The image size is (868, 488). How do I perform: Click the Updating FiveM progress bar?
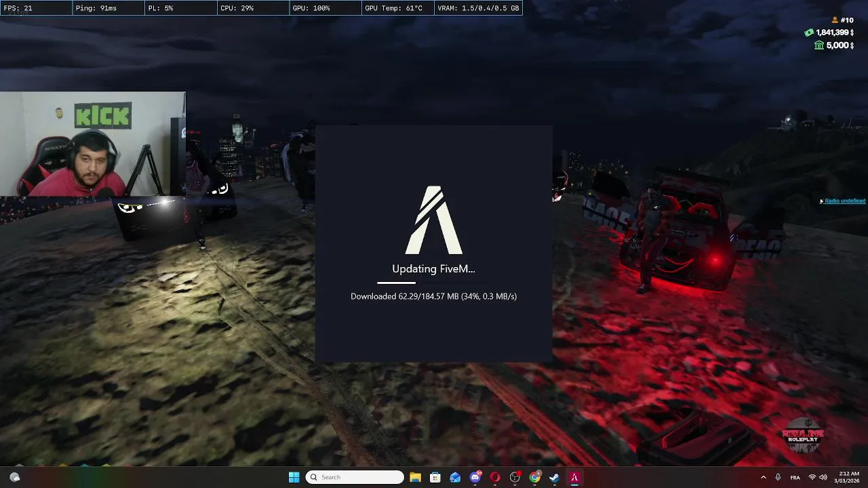[434, 283]
